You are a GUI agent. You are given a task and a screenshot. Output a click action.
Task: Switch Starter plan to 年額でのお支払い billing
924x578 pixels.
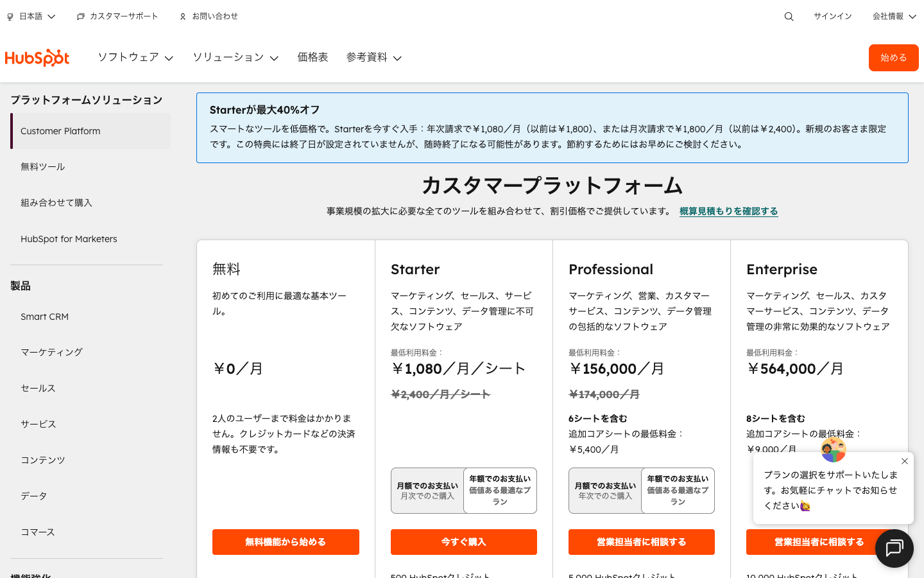[x=500, y=490]
